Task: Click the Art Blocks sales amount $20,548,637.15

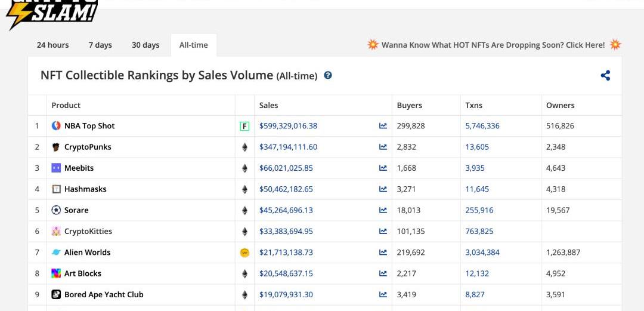Action: tap(286, 273)
